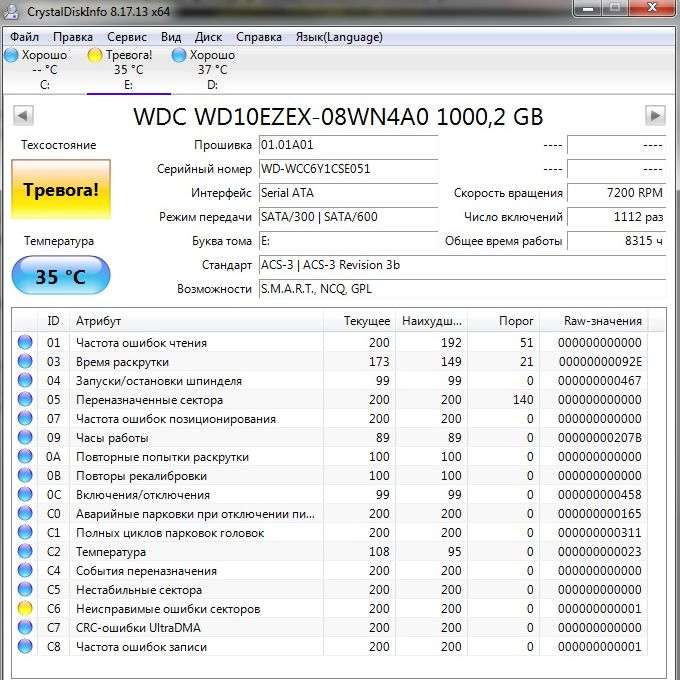Click the Raw-значения column header

[x=602, y=321]
